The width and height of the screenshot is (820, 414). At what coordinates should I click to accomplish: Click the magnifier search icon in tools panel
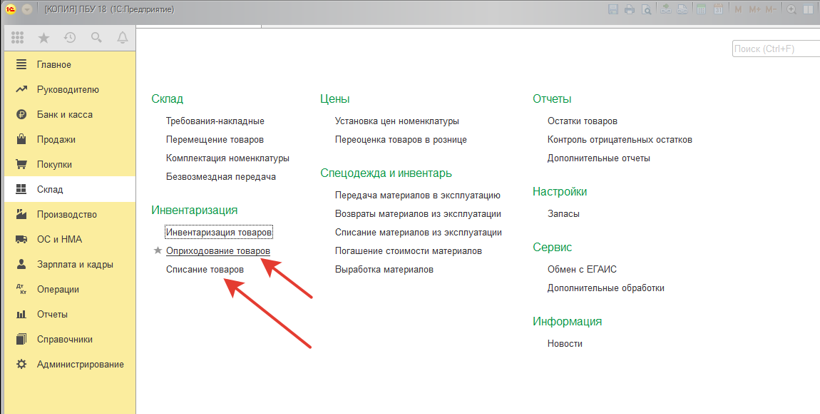(x=97, y=38)
